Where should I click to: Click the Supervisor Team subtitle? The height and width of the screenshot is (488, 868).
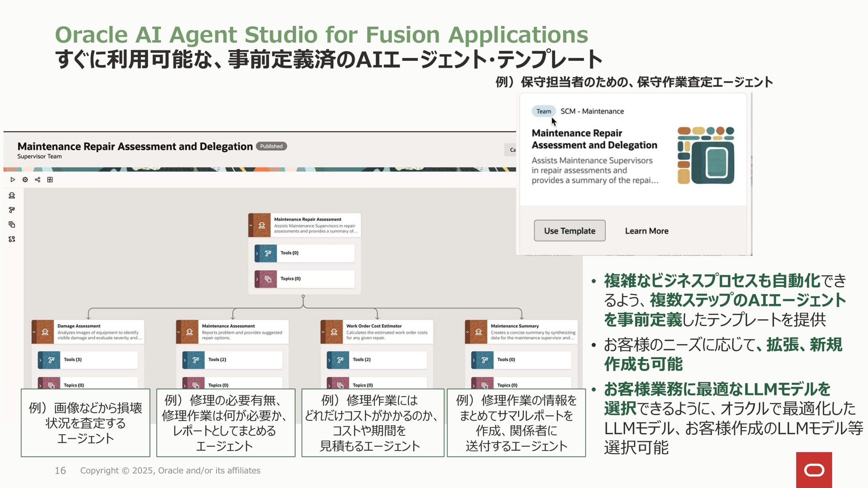pos(39,156)
